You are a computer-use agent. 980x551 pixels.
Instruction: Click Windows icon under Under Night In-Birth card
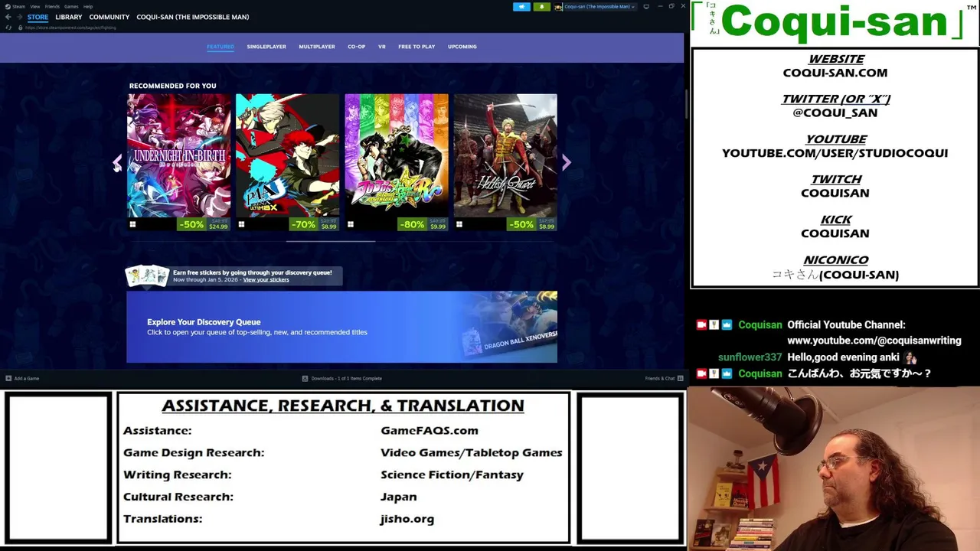point(132,224)
